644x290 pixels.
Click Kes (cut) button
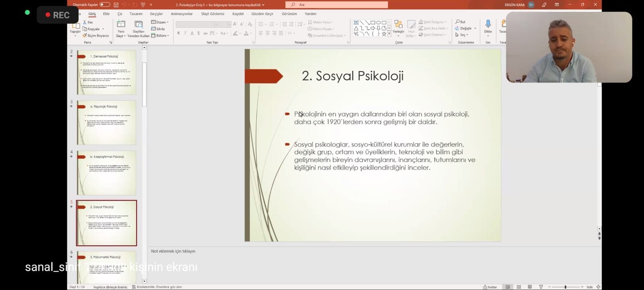pos(88,23)
